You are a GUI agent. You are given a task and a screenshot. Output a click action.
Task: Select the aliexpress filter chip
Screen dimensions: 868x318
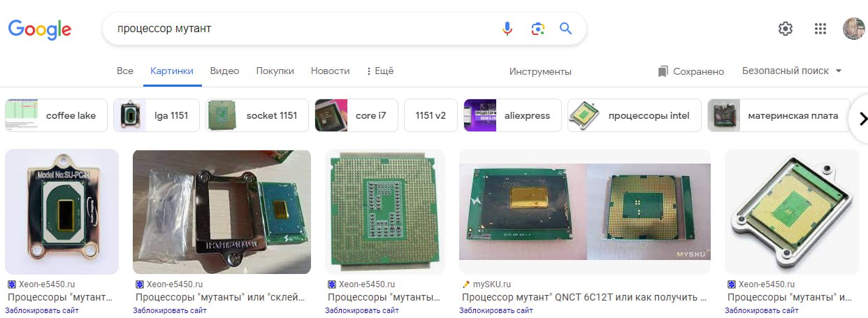(512, 115)
